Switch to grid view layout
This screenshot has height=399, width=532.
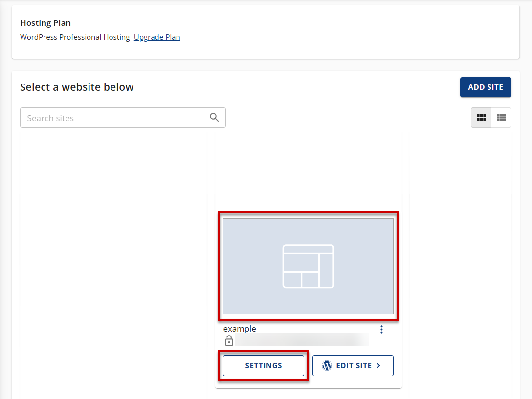pyautogui.click(x=481, y=118)
